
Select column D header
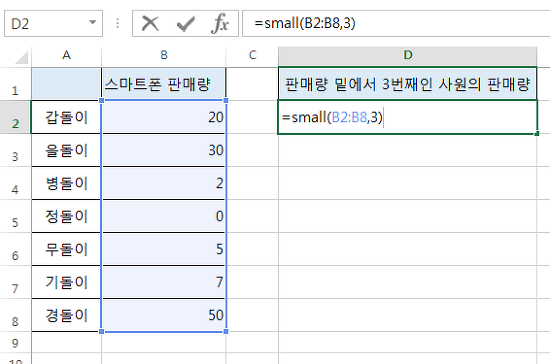point(408,55)
